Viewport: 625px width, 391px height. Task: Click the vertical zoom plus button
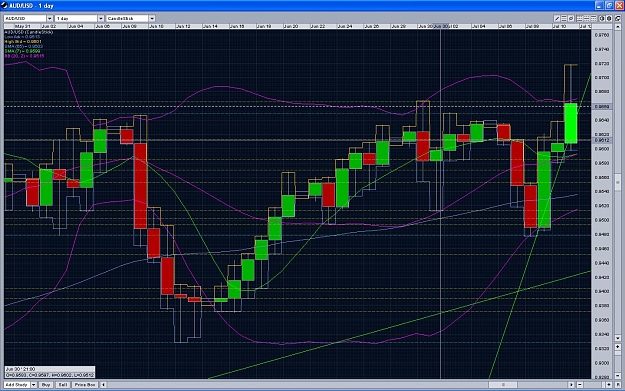618,347
